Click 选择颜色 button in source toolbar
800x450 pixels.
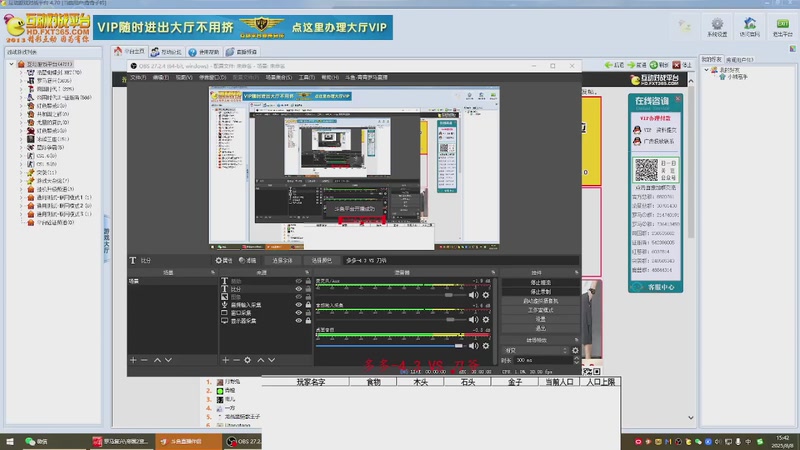tap(321, 260)
